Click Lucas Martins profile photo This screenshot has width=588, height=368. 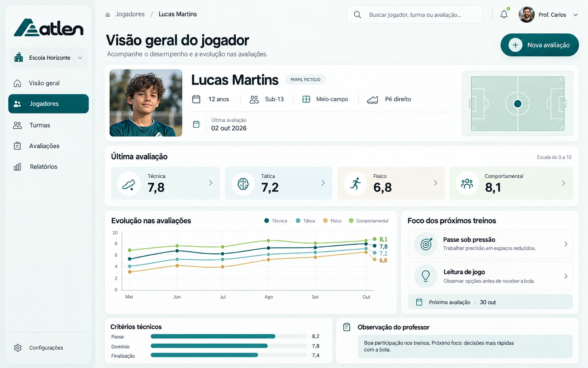(x=146, y=103)
